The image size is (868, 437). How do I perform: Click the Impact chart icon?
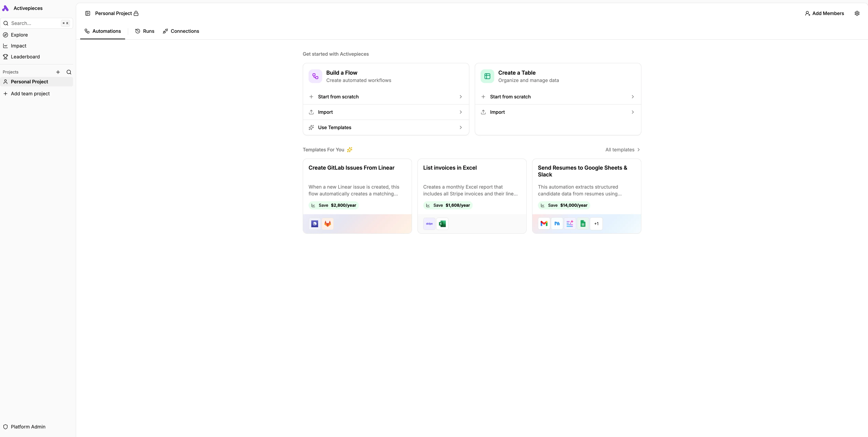[x=5, y=46]
